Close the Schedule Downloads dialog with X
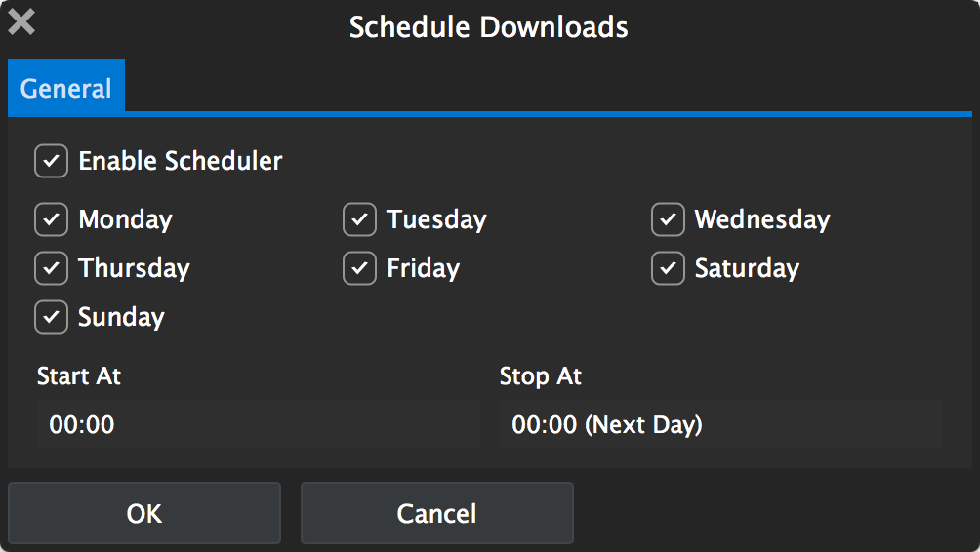Image resolution: width=980 pixels, height=552 pixels. point(21,22)
